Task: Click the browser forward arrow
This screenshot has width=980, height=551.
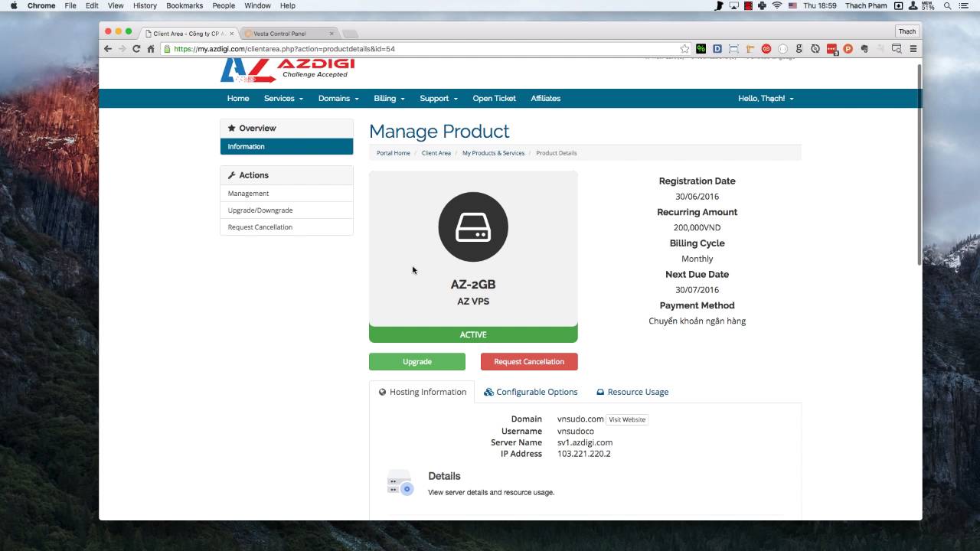Action: 122,48
